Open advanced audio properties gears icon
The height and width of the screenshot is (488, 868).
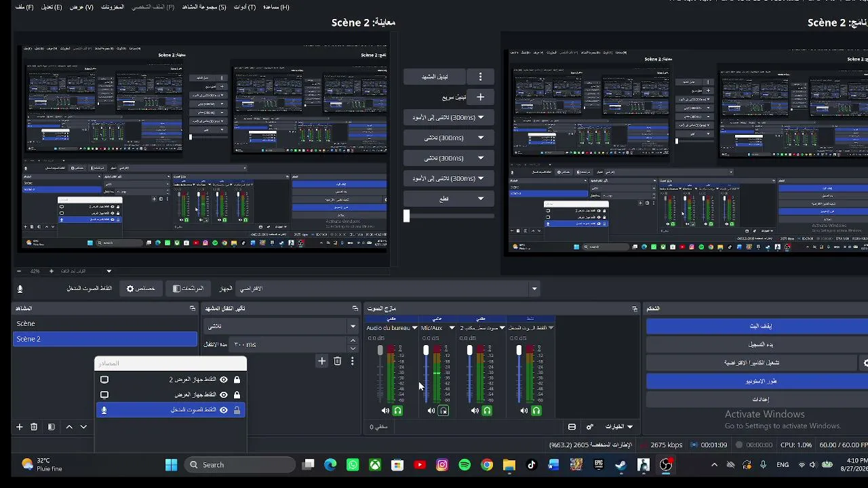coord(590,427)
